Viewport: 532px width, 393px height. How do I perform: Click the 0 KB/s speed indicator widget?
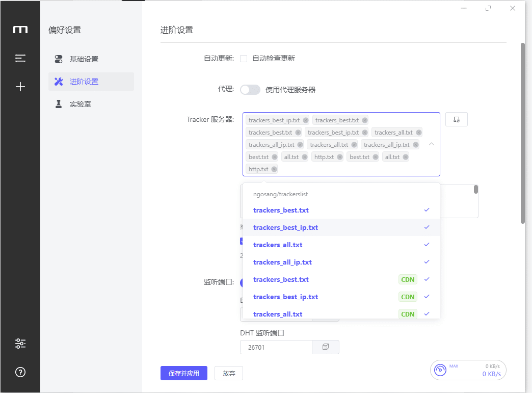[x=468, y=370]
